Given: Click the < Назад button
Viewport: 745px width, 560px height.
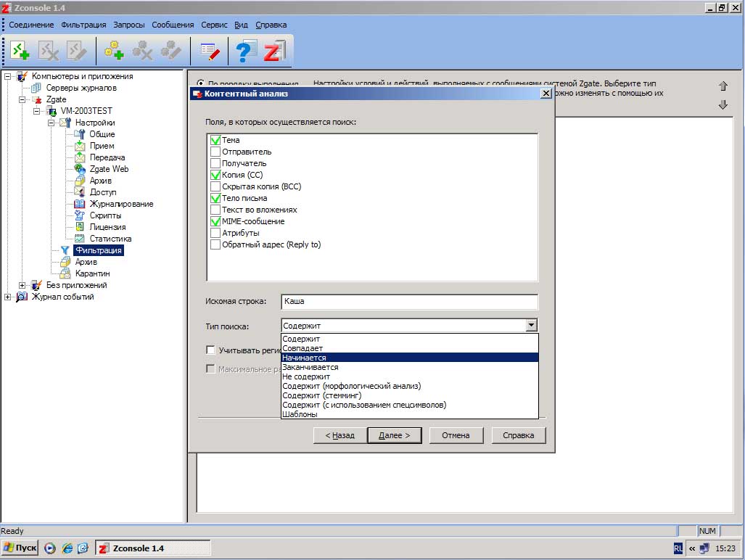Looking at the screenshot, I should 340,435.
